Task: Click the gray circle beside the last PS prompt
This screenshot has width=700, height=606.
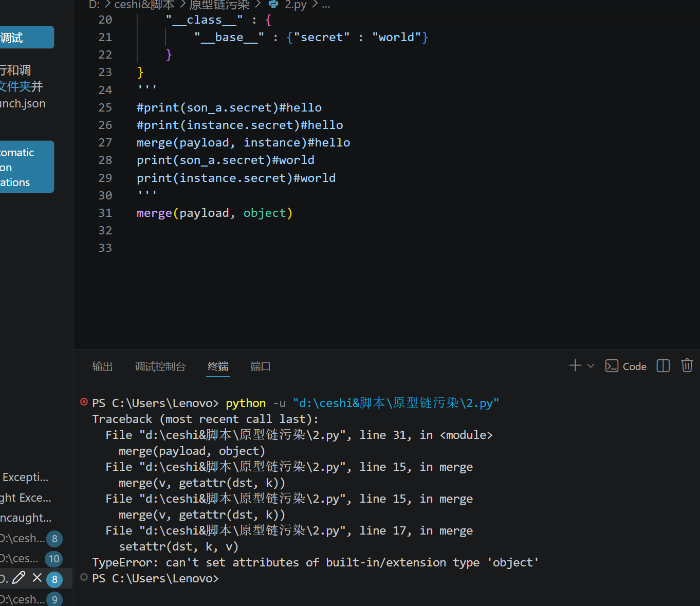Action: point(84,578)
